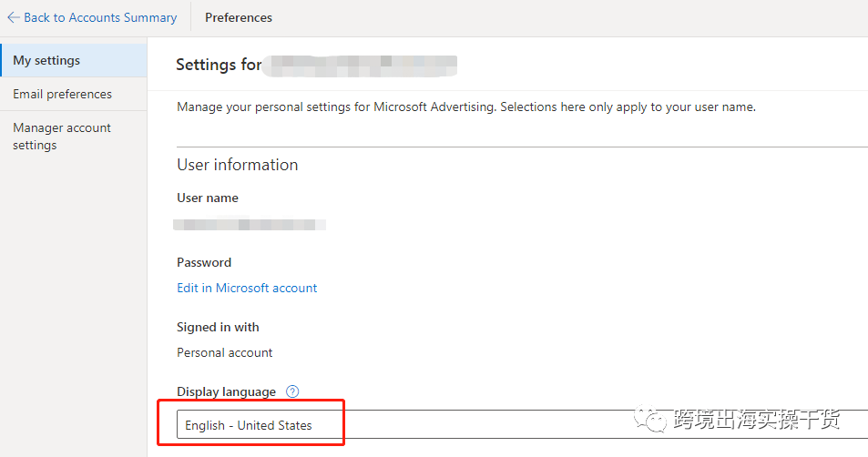The image size is (868, 457).
Task: Click the Signed in with label
Action: click(x=218, y=327)
